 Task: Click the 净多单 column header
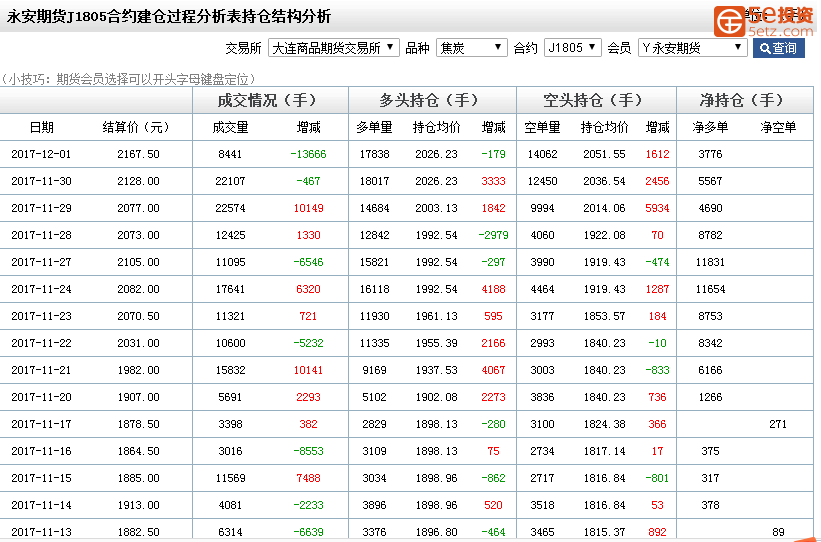click(710, 127)
